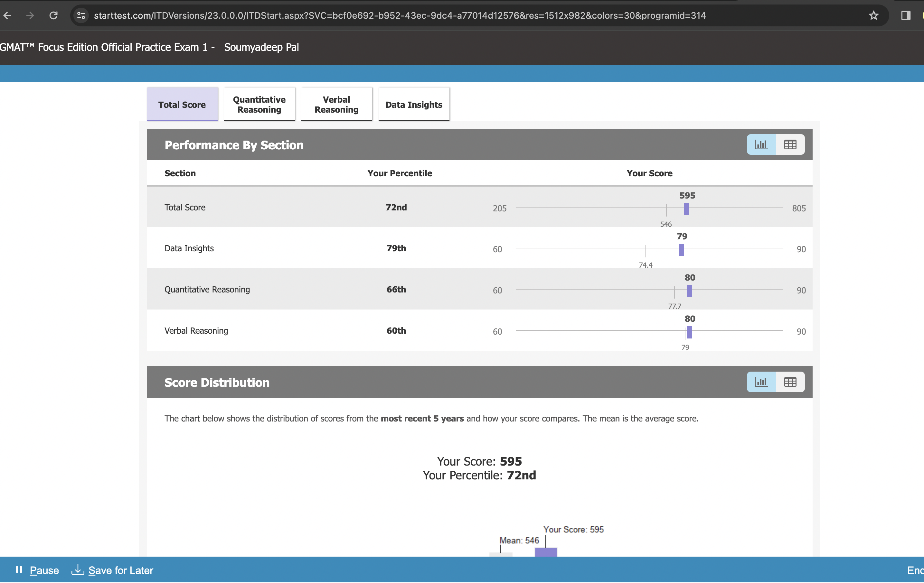Image resolution: width=924 pixels, height=583 pixels.
Task: Return to the Total Score tab
Action: pos(182,104)
